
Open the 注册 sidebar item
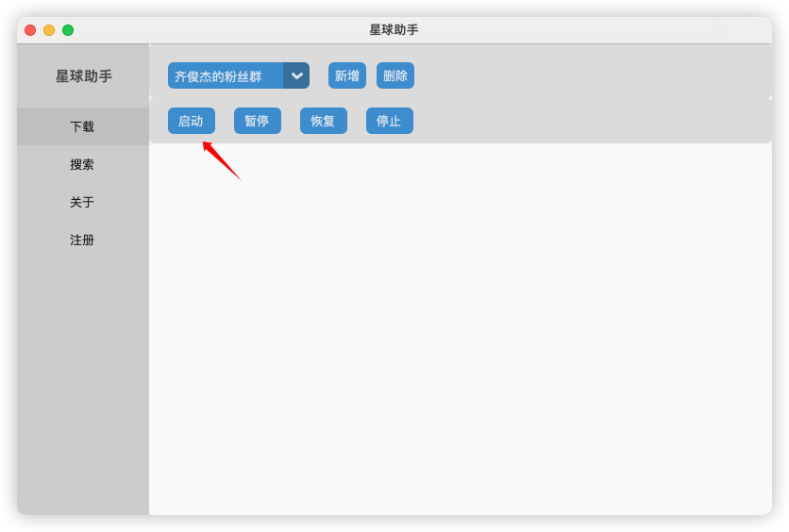(x=83, y=240)
